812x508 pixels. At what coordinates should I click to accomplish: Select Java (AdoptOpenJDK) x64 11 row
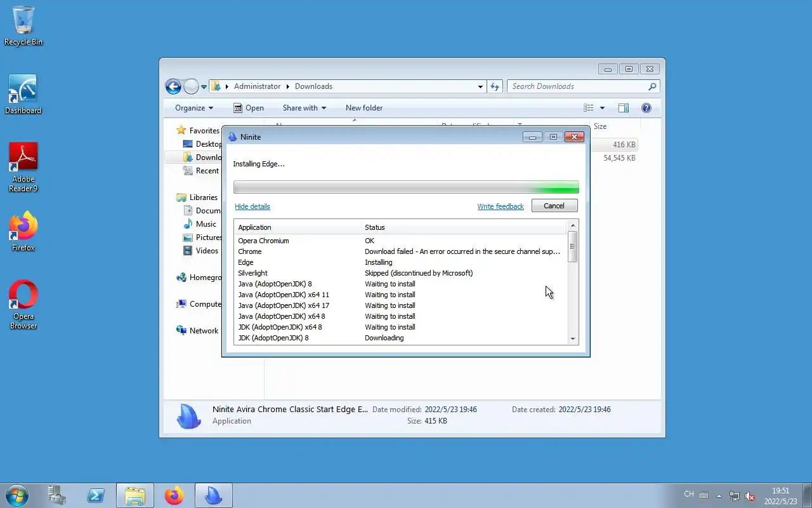(x=400, y=295)
